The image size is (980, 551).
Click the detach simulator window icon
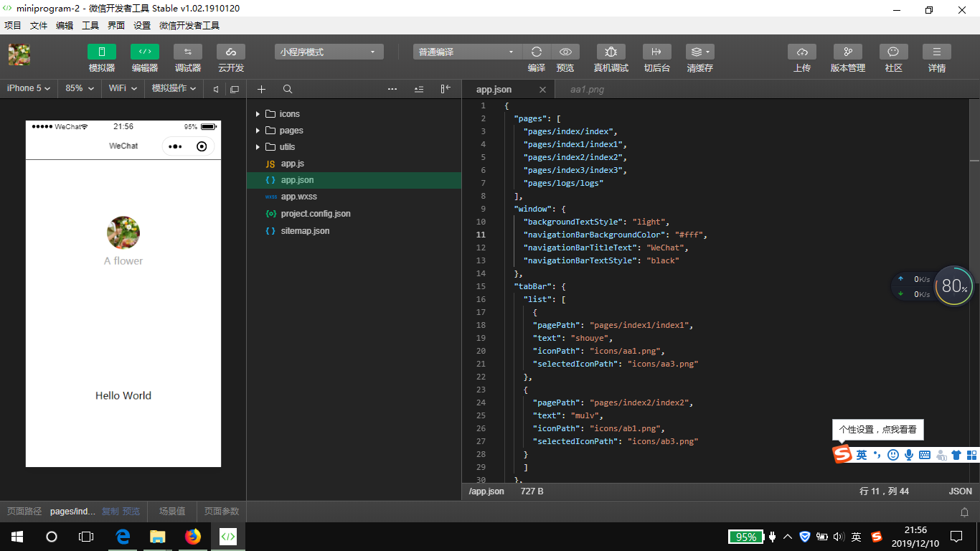[234, 89]
